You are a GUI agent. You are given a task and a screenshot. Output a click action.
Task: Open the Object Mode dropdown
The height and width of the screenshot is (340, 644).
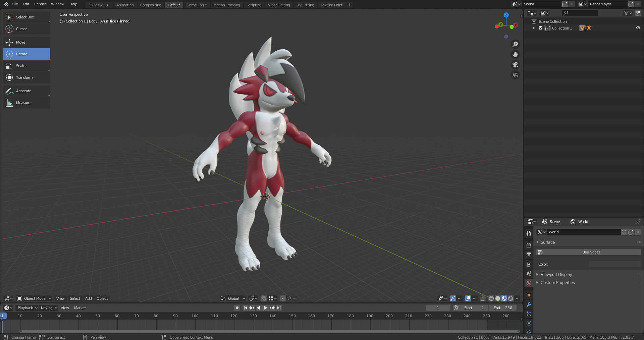[34, 298]
